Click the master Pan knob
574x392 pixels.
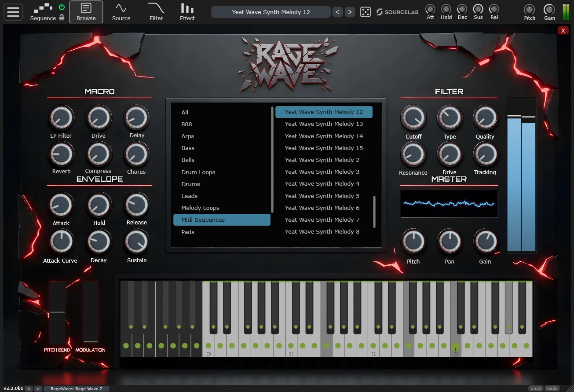[x=450, y=242]
